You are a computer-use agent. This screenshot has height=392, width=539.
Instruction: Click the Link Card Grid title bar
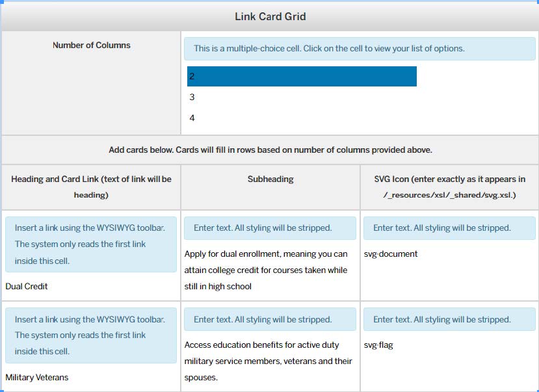coord(269,16)
